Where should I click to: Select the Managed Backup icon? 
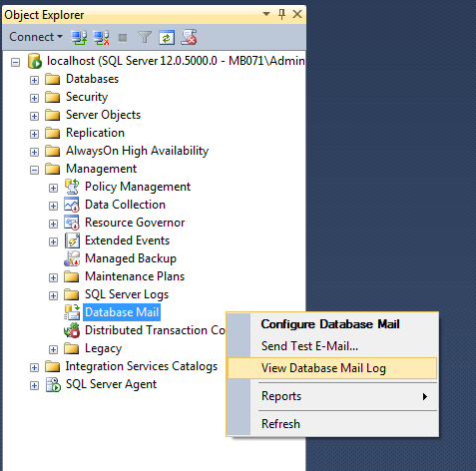[x=72, y=258]
